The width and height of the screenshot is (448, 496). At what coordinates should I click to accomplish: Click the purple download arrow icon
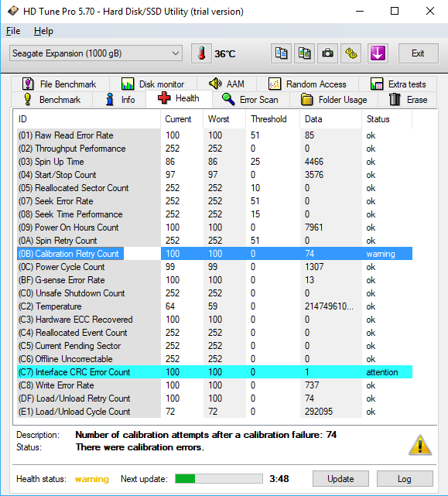coord(378,53)
